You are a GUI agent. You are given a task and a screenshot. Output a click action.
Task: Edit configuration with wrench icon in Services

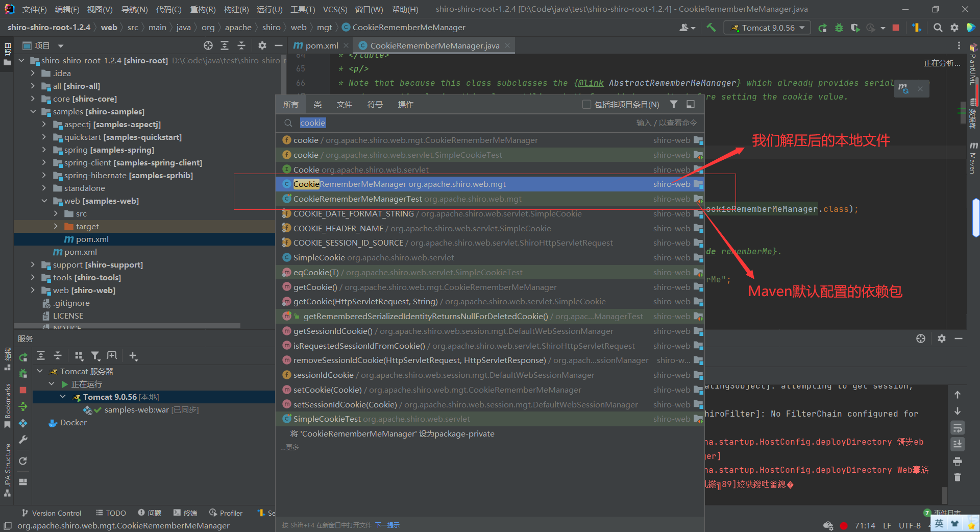(23, 440)
